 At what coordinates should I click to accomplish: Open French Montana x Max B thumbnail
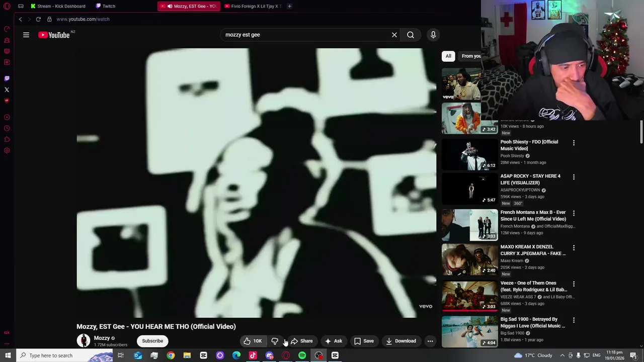coord(470,225)
